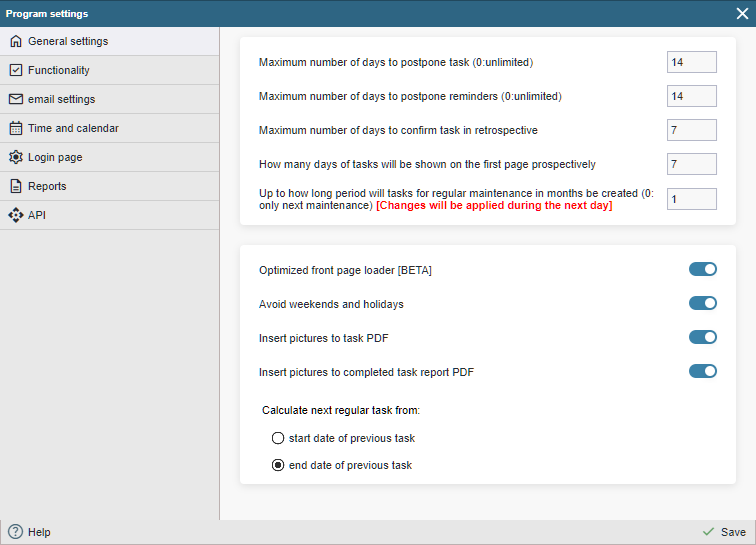Click the document icon beside Reports
The height and width of the screenshot is (545, 756).
tap(15, 186)
